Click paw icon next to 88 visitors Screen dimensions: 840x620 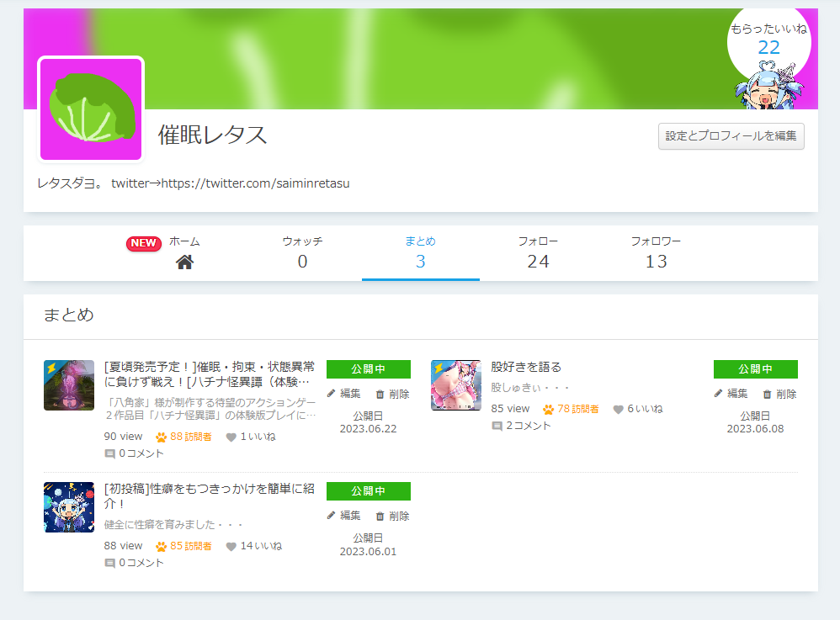(161, 437)
